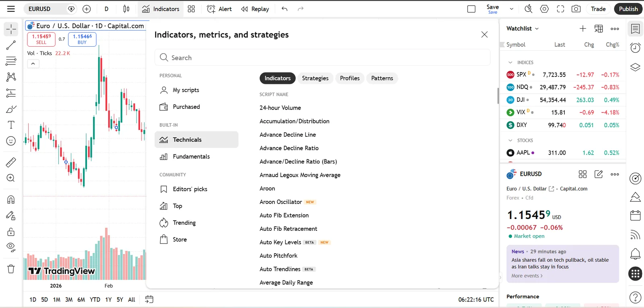Remove drawings with the trash icon
This screenshot has height=308, width=644.
[11, 269]
